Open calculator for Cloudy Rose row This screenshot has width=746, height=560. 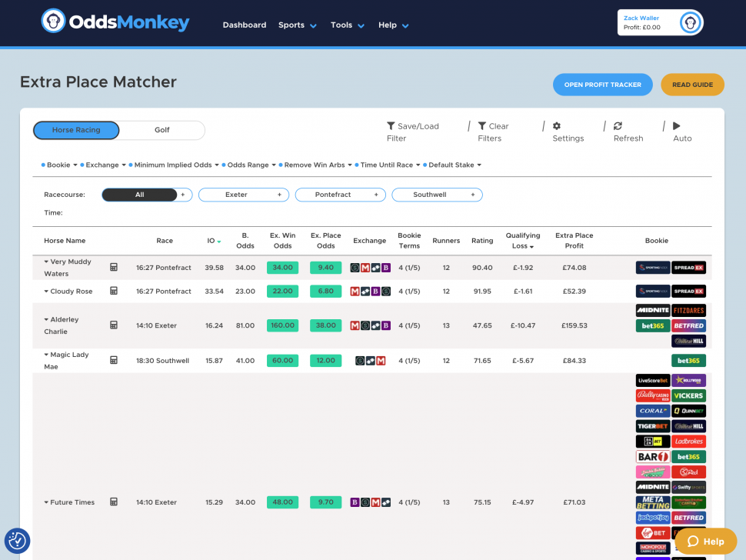point(114,291)
